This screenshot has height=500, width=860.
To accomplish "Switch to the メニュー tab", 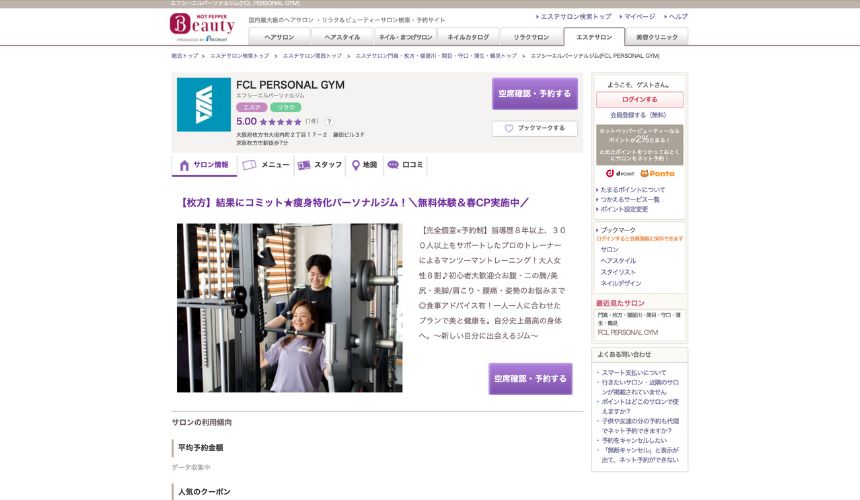I will click(266, 165).
